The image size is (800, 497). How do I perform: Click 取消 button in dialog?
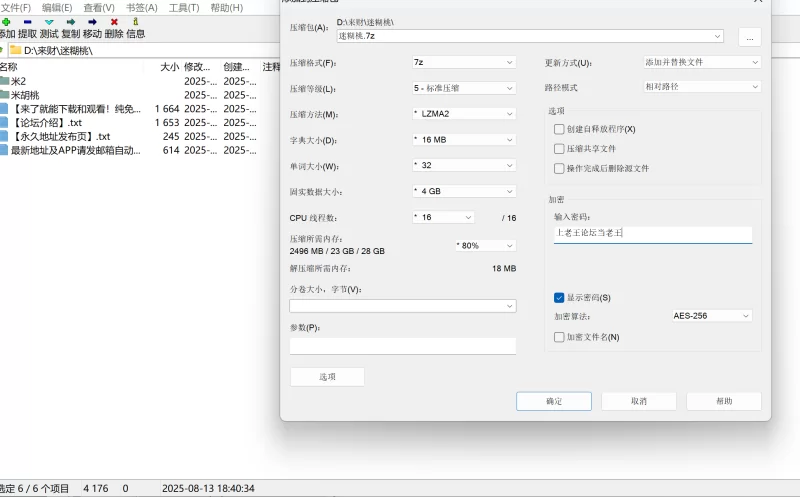tap(639, 401)
